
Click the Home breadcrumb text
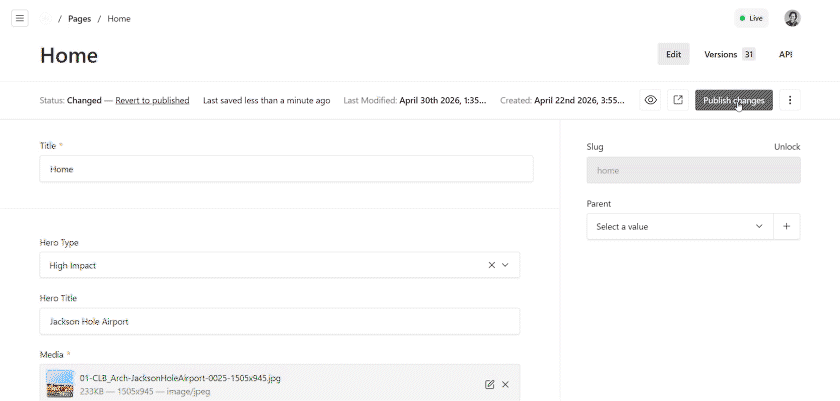[119, 19]
